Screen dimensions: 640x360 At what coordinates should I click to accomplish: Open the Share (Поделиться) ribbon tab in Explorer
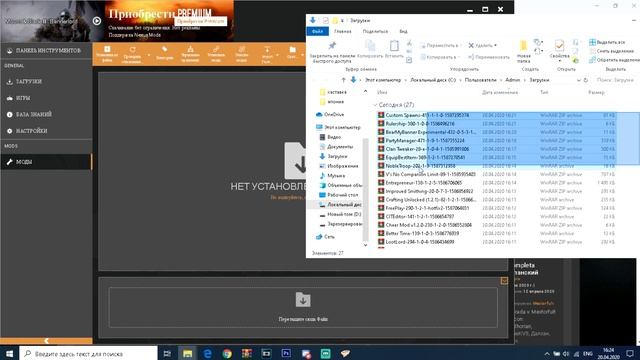(375, 31)
